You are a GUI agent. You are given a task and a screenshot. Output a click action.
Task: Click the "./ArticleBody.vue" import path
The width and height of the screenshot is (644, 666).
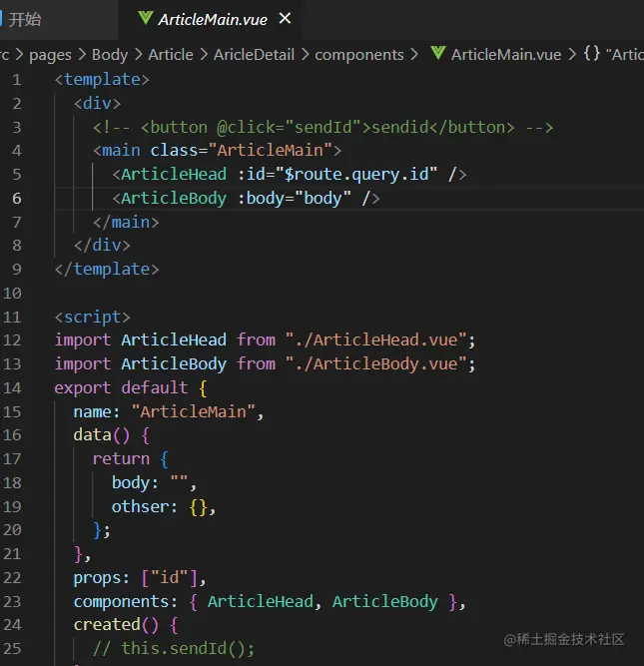[375, 364]
